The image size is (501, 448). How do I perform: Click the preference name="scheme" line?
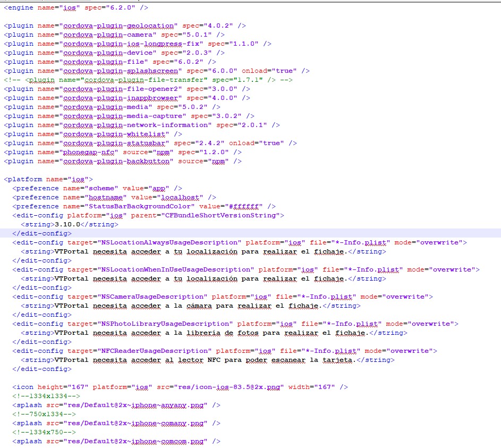tap(97, 188)
